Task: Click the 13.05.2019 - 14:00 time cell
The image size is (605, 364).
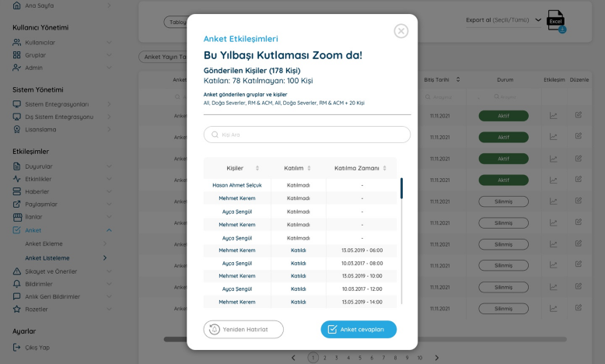Action: 362,302
